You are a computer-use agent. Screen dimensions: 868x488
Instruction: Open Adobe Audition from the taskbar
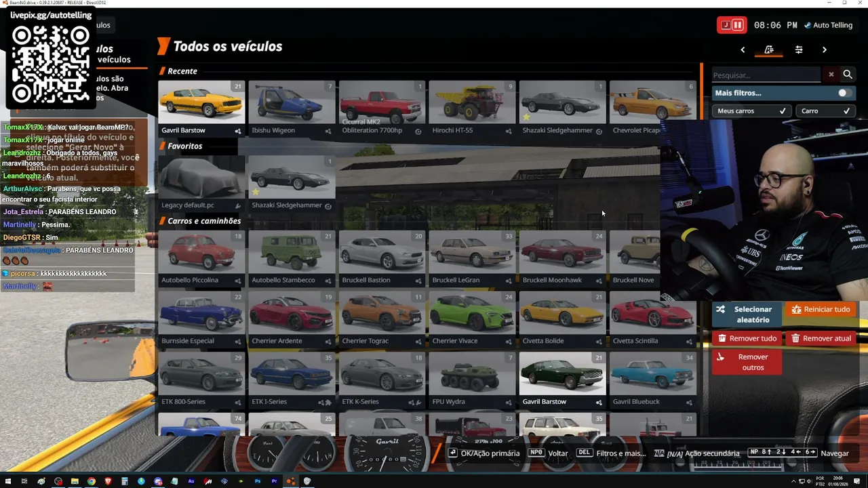click(x=191, y=481)
